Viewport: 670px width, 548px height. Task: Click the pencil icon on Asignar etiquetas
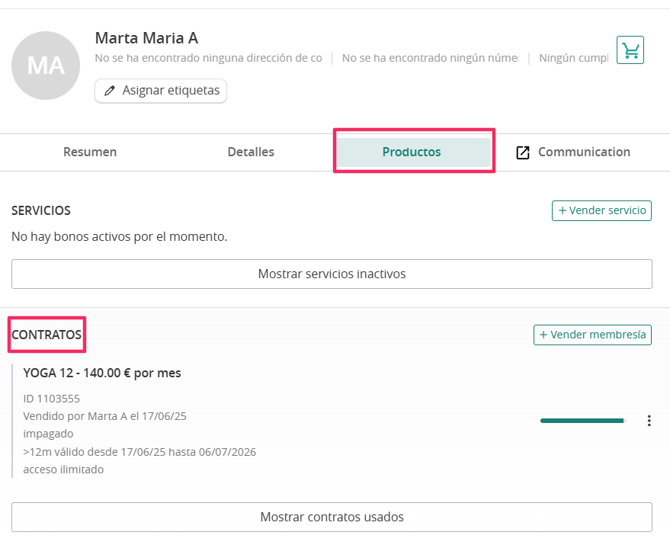tap(110, 91)
